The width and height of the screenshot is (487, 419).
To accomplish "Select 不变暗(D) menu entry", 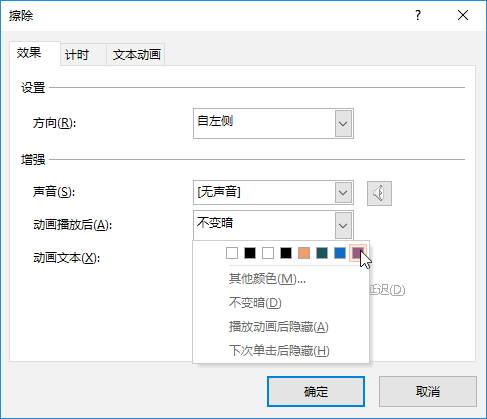I will (x=281, y=303).
